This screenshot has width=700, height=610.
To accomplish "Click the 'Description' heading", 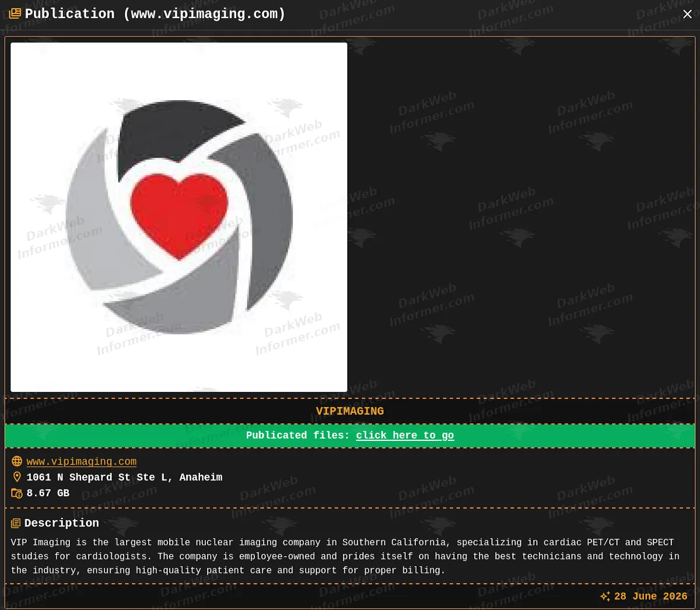I will click(x=61, y=523).
